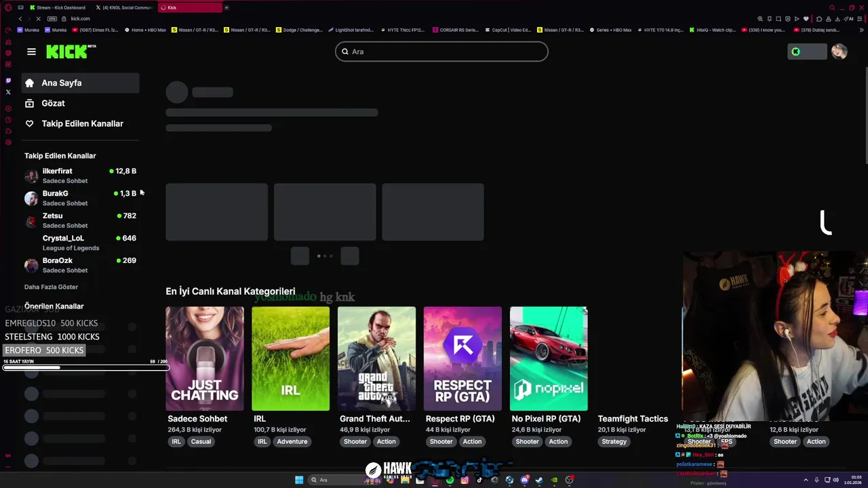Image resolution: width=868 pixels, height=488 pixels.
Task: Open Steam from the taskbar
Action: pyautogui.click(x=539, y=480)
